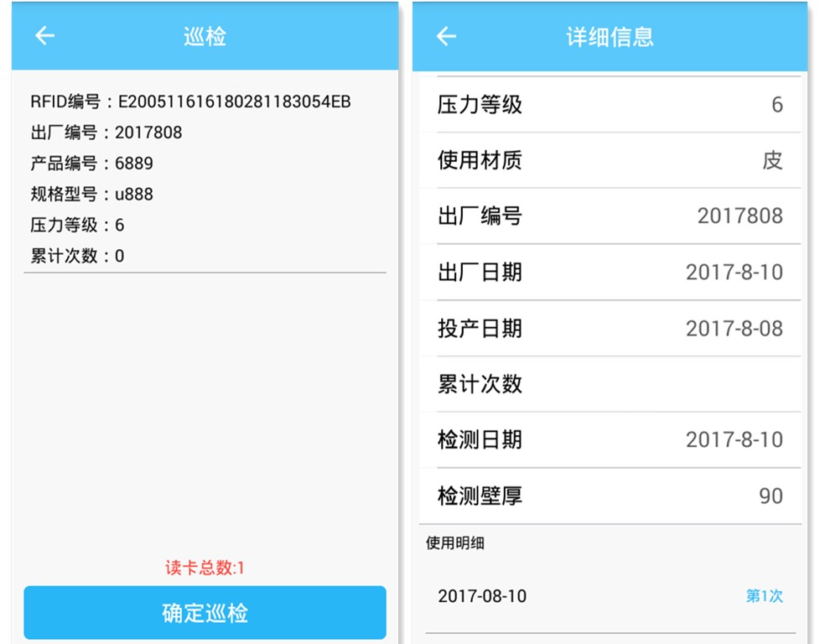The image size is (820, 644).
Task: Tap the 详细信息 title in header
Action: coord(610,37)
